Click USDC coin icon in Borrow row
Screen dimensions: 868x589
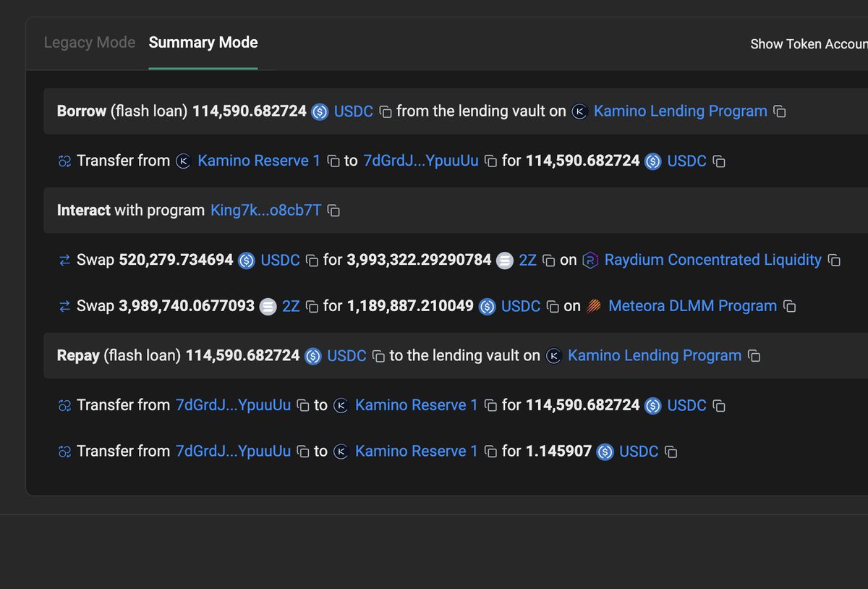(320, 111)
